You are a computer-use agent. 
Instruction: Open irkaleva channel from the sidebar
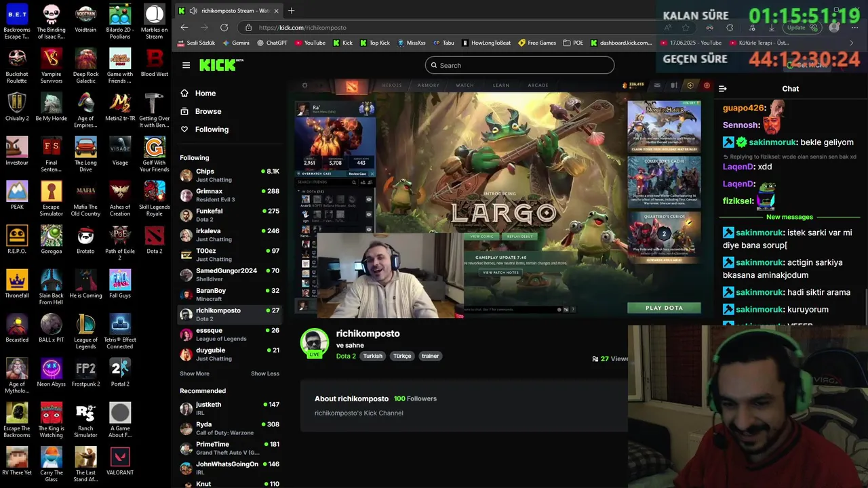tap(229, 235)
